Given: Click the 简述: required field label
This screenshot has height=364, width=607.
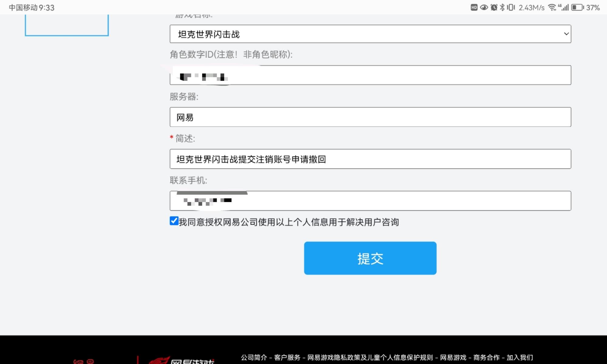Looking at the screenshot, I should tap(182, 138).
